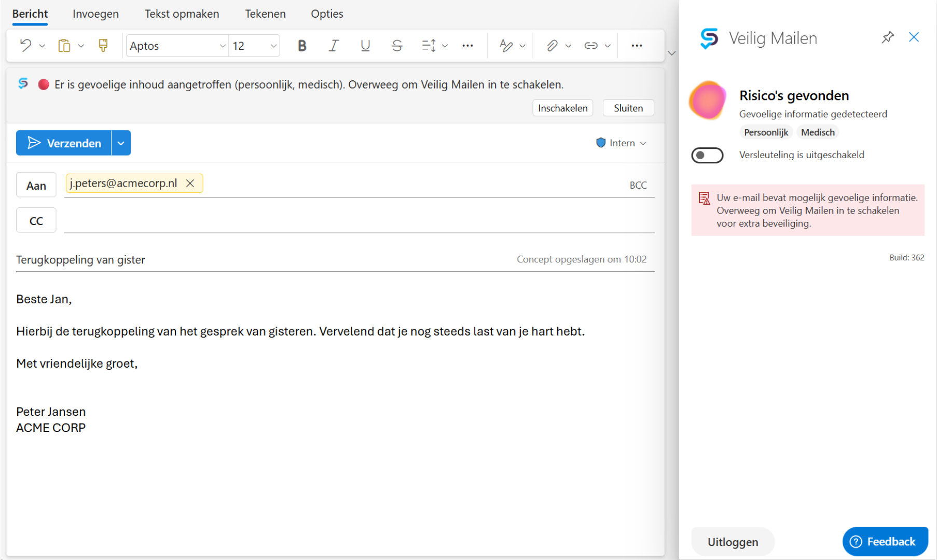This screenshot has height=560, width=937.
Task: Expand the font size 12 dropdown
Action: click(273, 46)
